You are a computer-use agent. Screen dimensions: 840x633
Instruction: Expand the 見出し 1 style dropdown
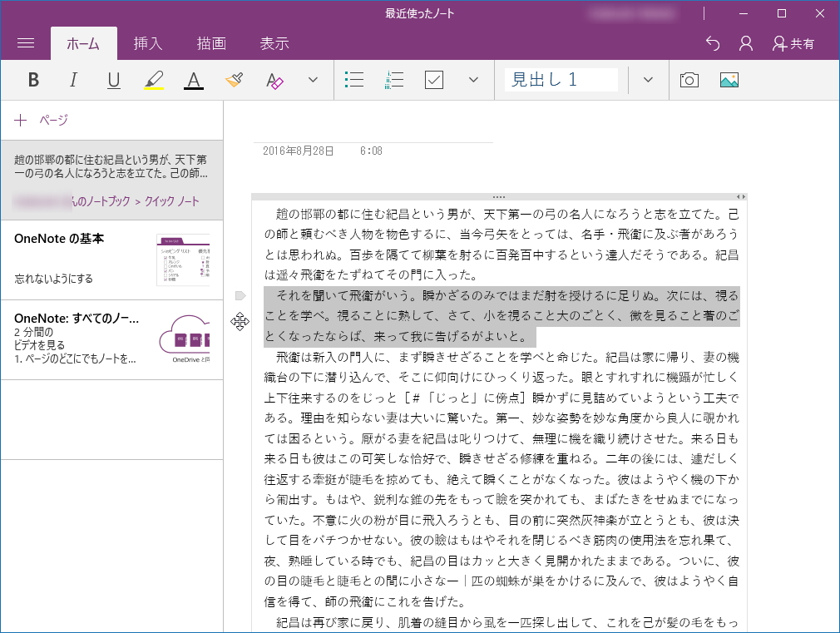coord(646,79)
